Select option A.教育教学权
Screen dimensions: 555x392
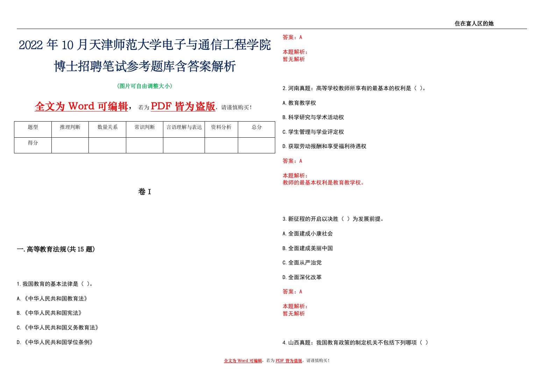[299, 103]
